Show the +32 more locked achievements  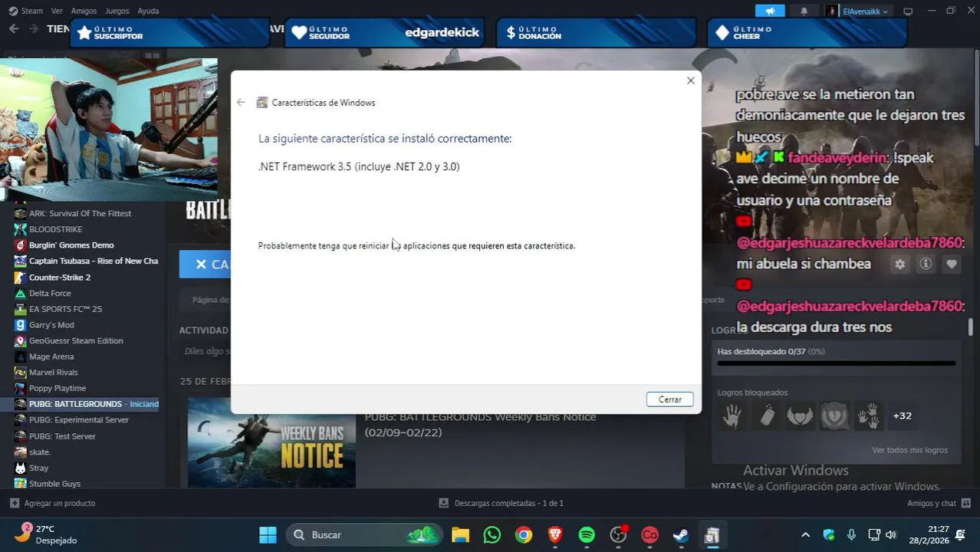click(902, 416)
